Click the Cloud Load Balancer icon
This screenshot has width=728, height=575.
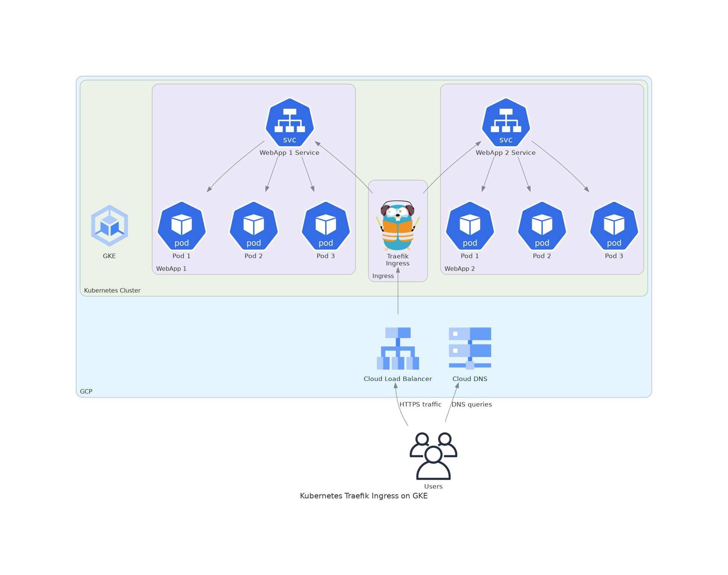pyautogui.click(x=398, y=348)
